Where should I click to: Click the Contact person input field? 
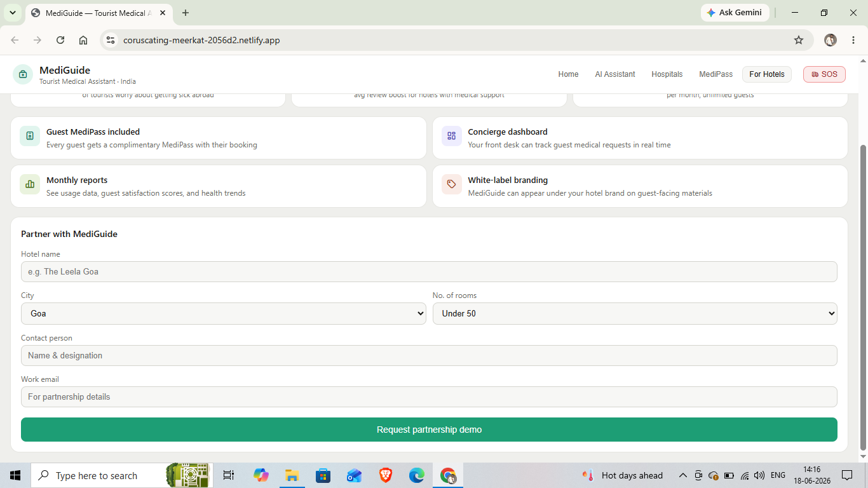pos(429,355)
